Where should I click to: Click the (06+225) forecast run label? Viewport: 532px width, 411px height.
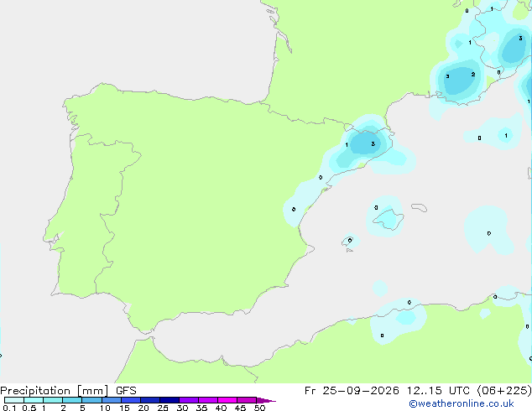pos(504,391)
